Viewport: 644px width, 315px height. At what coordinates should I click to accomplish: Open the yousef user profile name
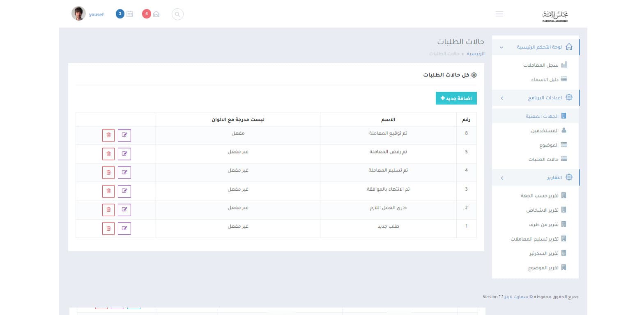click(x=97, y=14)
